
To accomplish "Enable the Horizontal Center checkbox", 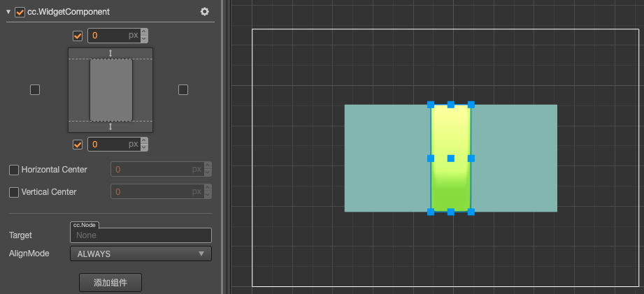I will (14, 170).
